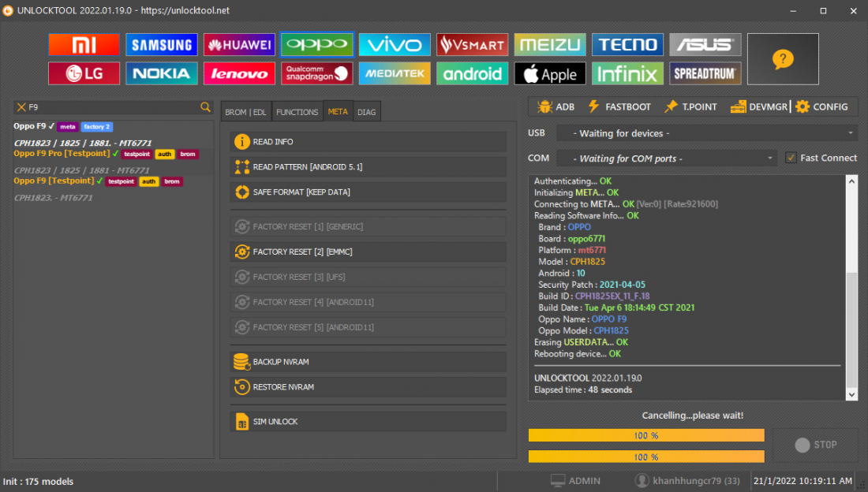The image size is (868, 492).
Task: Click the READ INFO button
Action: [x=369, y=142]
